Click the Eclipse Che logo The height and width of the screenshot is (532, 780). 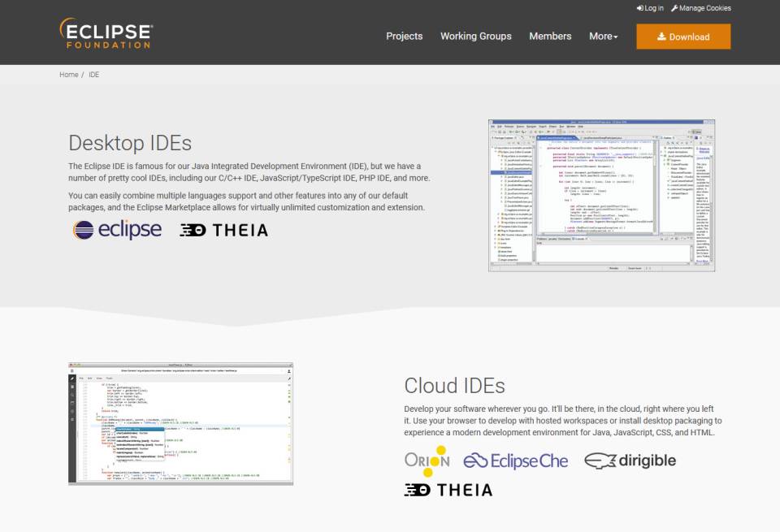(x=516, y=461)
